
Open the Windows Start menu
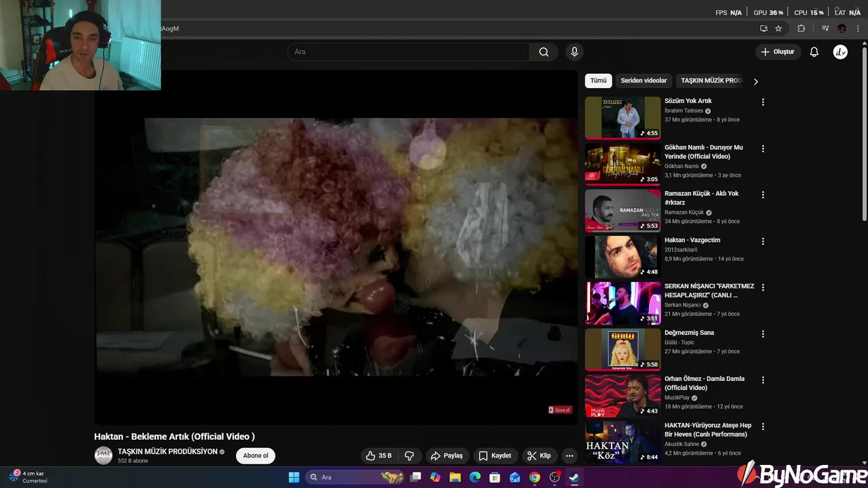tap(294, 477)
